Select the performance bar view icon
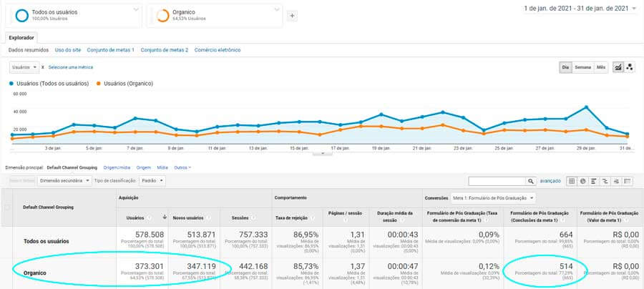The height and width of the screenshot is (289, 644). [595, 181]
